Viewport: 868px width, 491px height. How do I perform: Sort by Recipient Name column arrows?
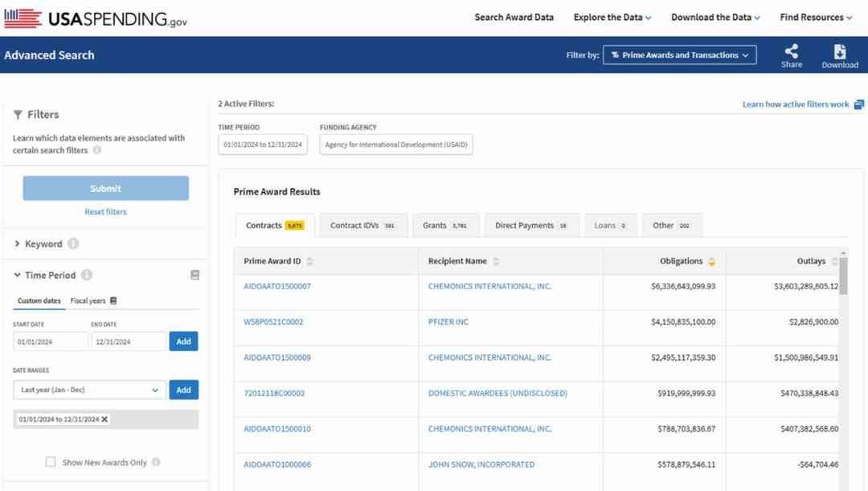496,261
